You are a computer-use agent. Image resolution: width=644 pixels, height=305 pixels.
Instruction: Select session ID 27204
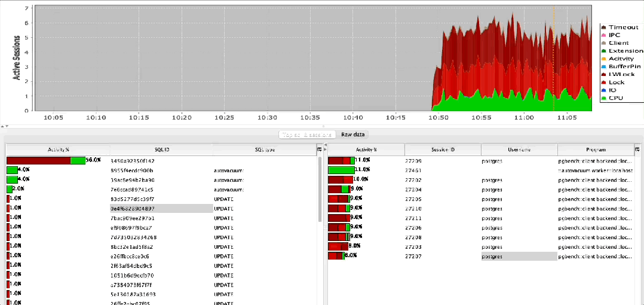click(x=413, y=190)
